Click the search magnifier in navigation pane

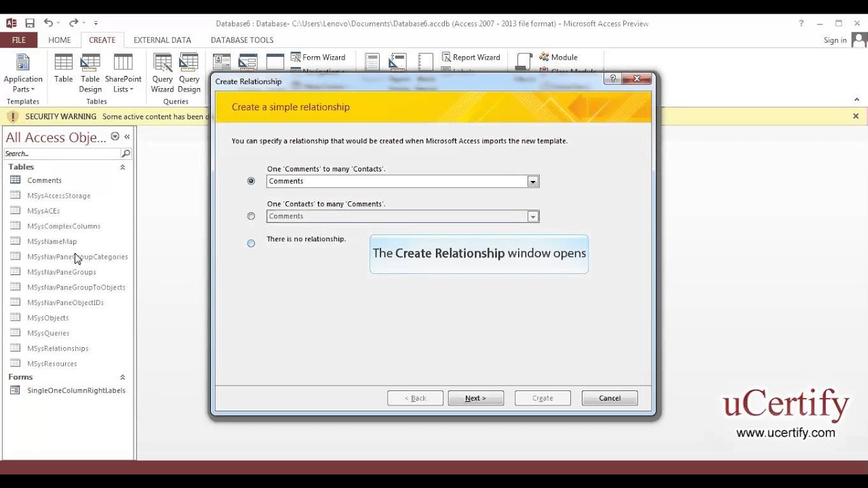pos(125,154)
